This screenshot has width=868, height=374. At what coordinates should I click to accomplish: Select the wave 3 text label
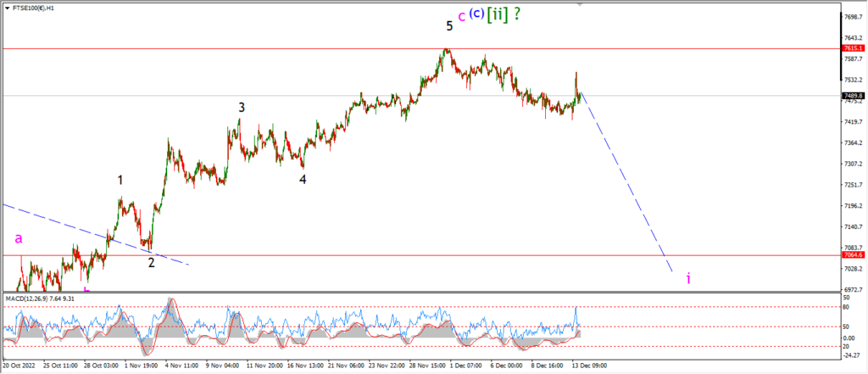[x=242, y=108]
